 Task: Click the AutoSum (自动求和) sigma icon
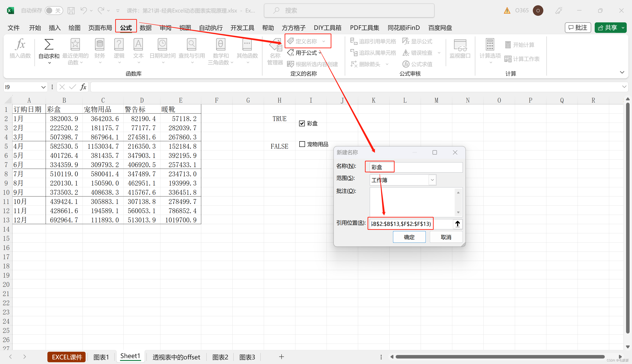click(x=49, y=45)
